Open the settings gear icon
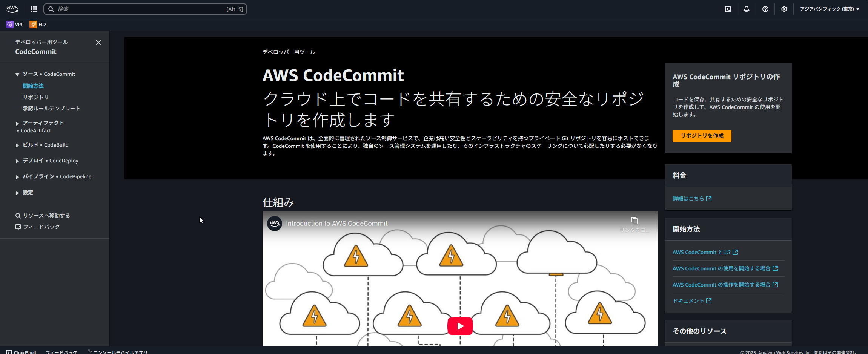The width and height of the screenshot is (868, 354). (x=784, y=9)
